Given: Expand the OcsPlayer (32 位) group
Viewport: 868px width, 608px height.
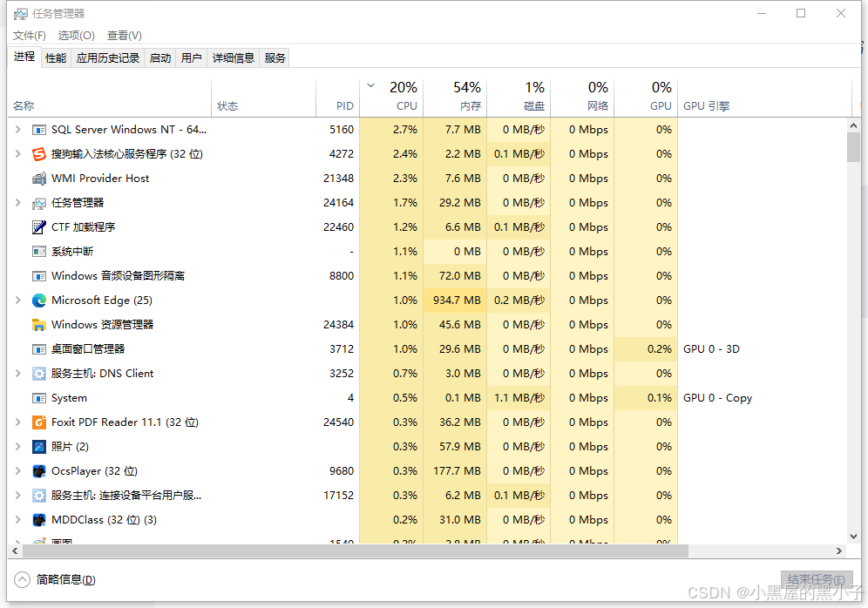Looking at the screenshot, I should click(17, 470).
